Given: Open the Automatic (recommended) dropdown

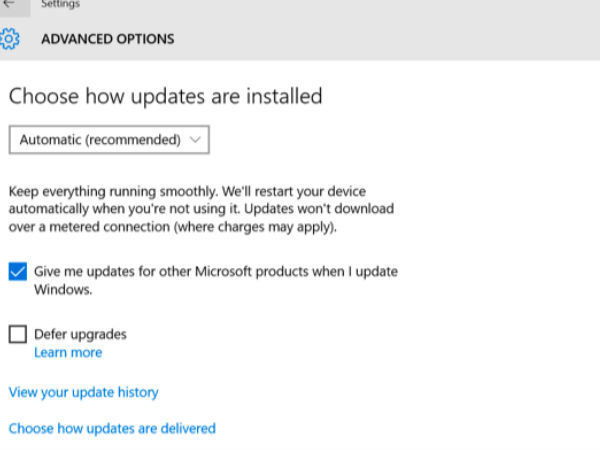Looking at the screenshot, I should (x=108, y=140).
